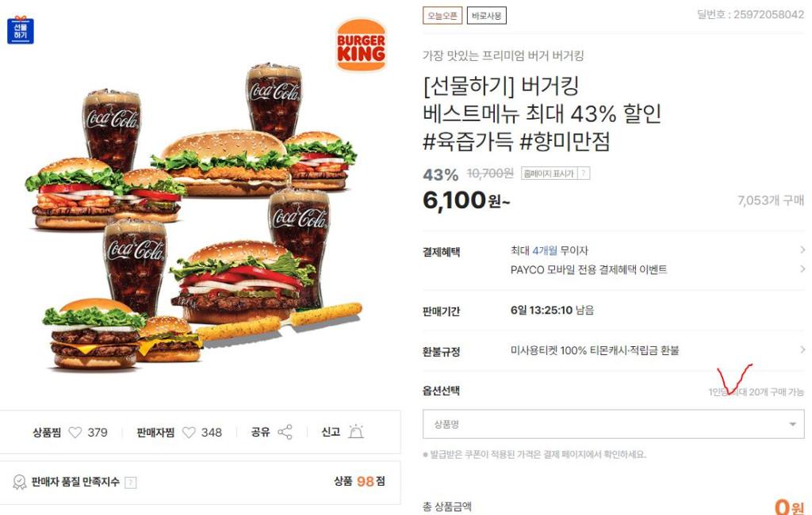This screenshot has width=812, height=515.
Task: Expand the PAYCO 결제혜택 이벤트 row chevron
Action: pyautogui.click(x=802, y=269)
